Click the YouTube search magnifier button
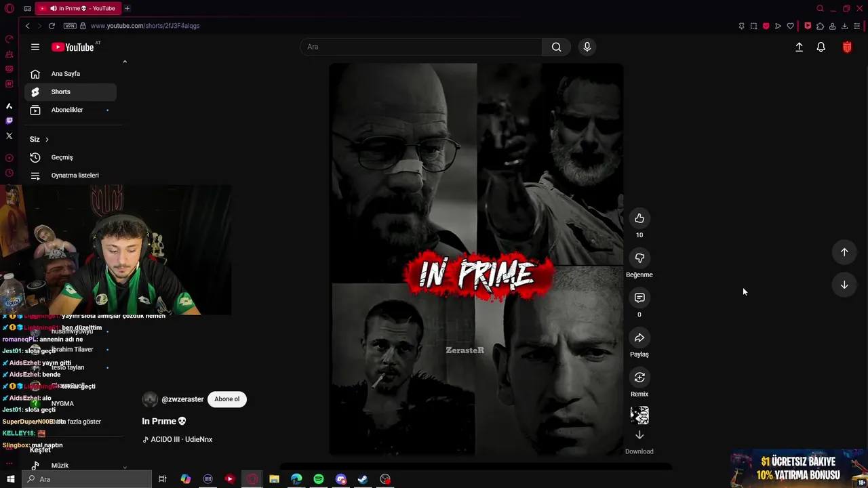The image size is (868, 488). coord(556,47)
